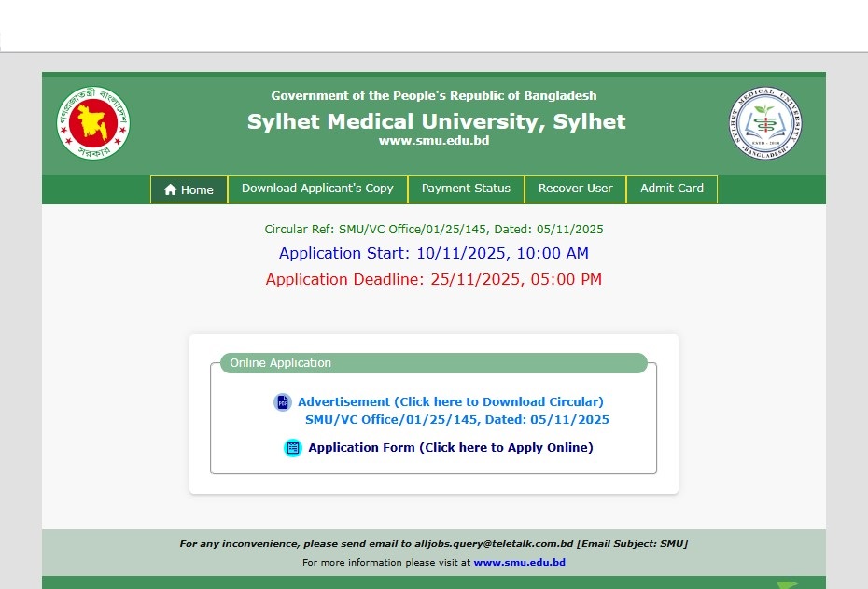Open the Application Form apply online link
Screen dimensions: 868x589
coord(450,448)
